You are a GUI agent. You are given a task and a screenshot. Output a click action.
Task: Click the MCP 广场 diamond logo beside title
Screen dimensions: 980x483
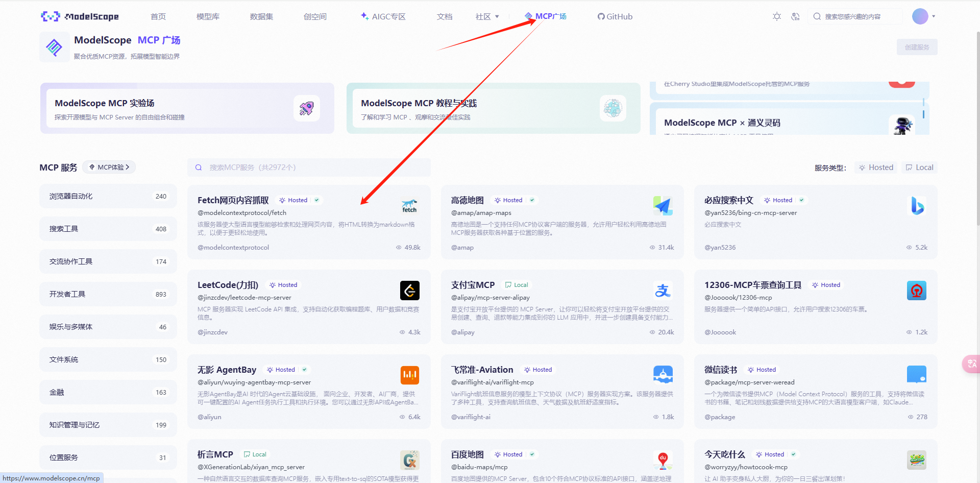coord(54,47)
